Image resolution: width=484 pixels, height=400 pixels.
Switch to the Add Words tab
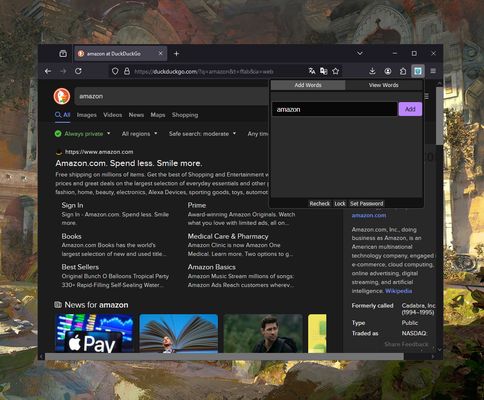click(308, 85)
